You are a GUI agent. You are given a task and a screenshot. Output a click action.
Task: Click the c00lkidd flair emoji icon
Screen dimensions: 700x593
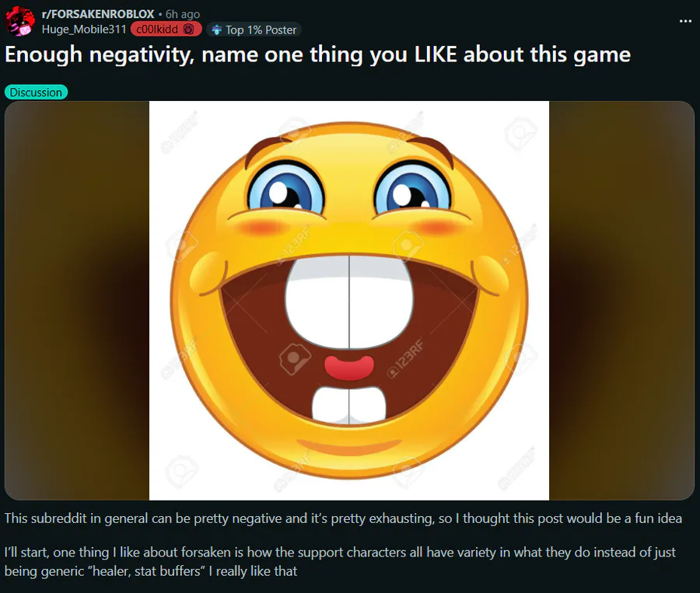coord(189,30)
